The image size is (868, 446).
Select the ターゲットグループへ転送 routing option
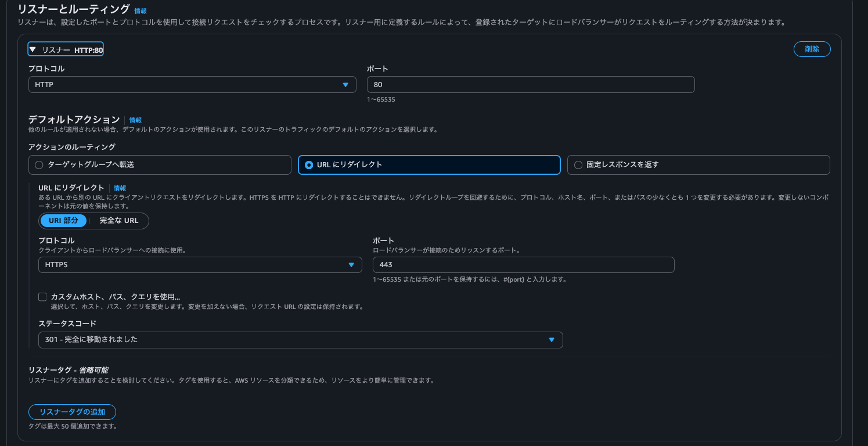click(38, 165)
